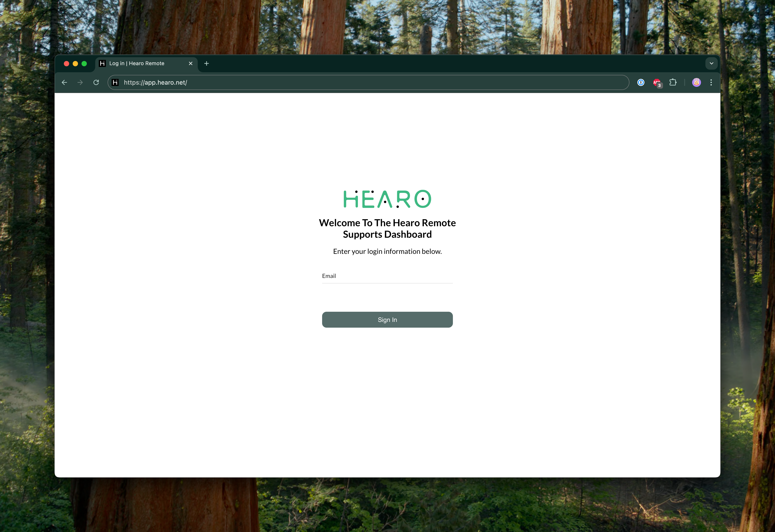Screen dimensions: 775x532
Task: Focus the Email input field
Action: (x=387, y=277)
